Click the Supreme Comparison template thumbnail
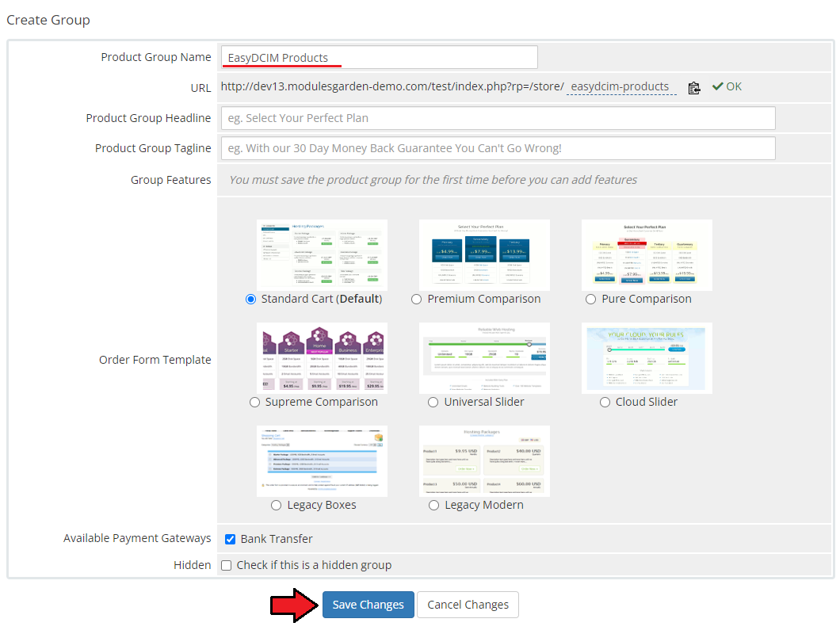The height and width of the screenshot is (634, 840). point(322,358)
